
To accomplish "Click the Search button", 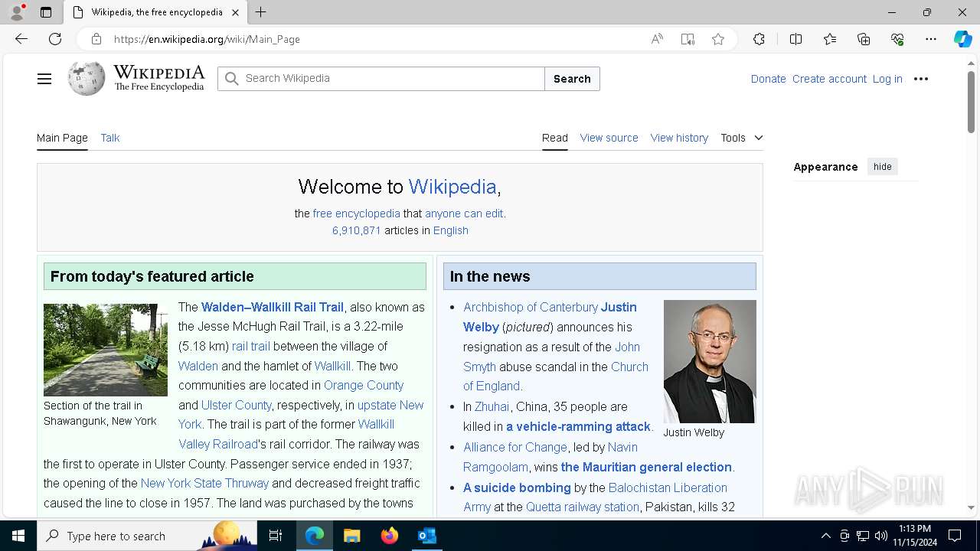I will pyautogui.click(x=572, y=79).
